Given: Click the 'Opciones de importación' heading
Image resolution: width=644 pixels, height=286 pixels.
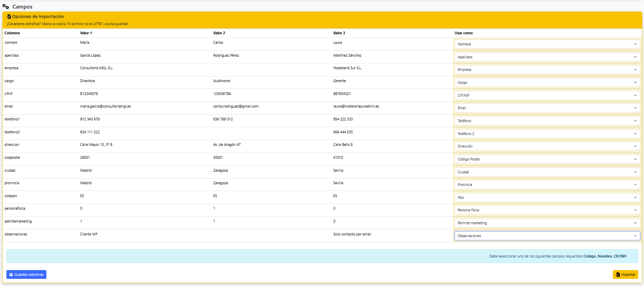Looking at the screenshot, I should (38, 16).
